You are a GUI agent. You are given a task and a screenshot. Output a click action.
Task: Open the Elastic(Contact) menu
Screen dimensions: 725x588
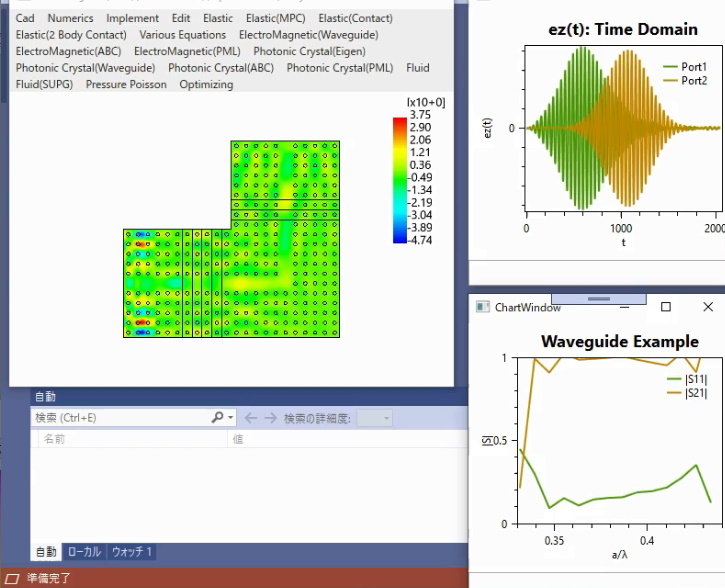click(356, 18)
